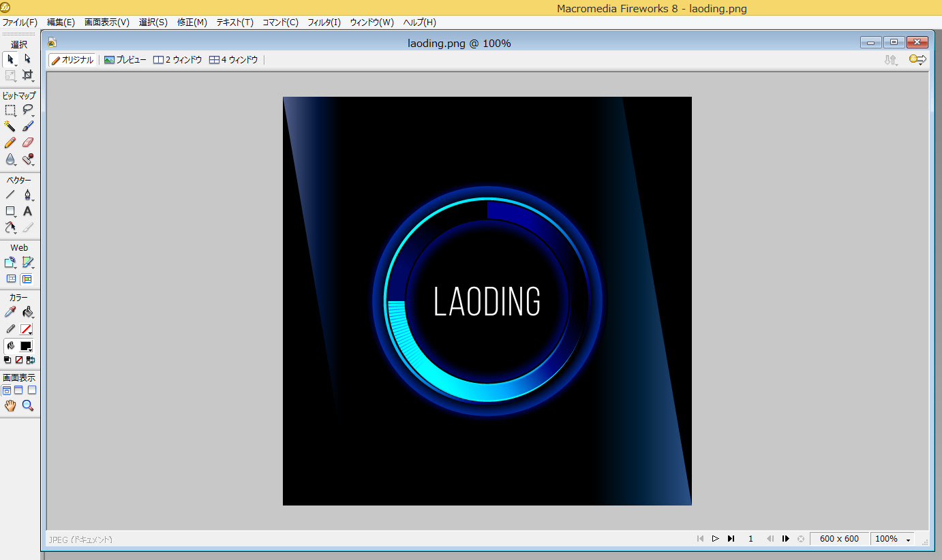Click the no stroke or fill icon
This screenshot has height=560, width=942.
click(19, 360)
